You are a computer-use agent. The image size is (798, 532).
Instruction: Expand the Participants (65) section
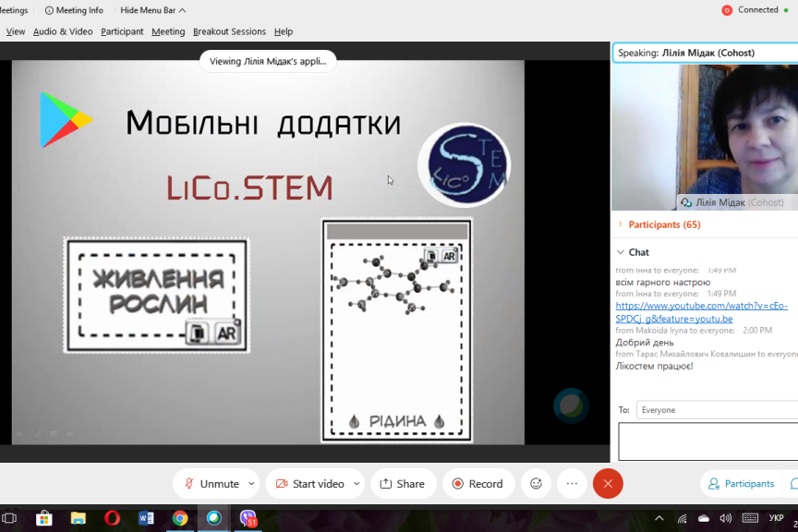click(x=619, y=224)
